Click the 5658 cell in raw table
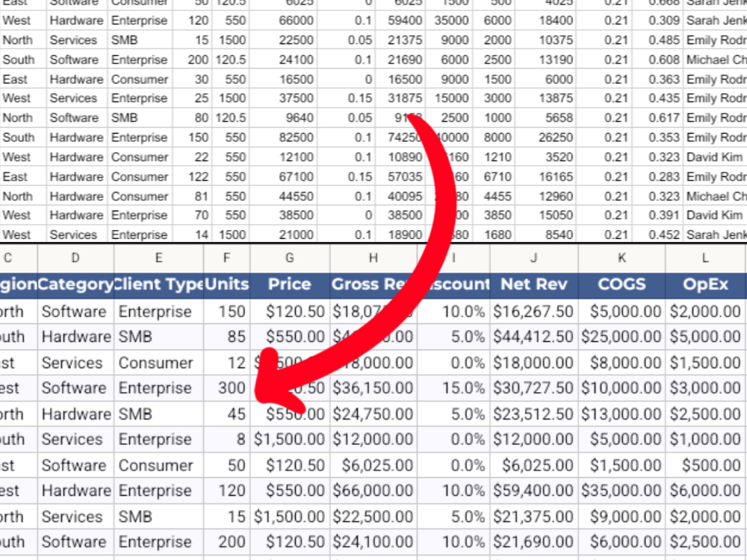The image size is (747, 560). point(545,118)
